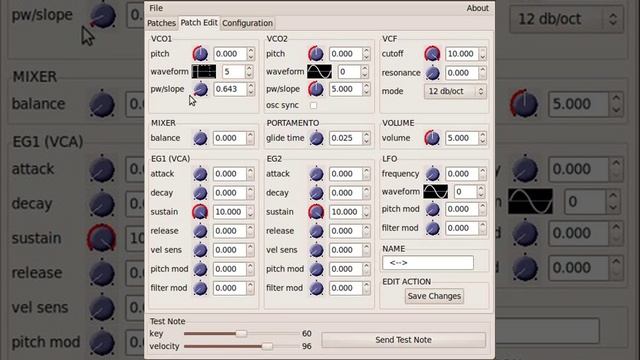Click the LFO frequency value field
This screenshot has height=360, width=640.
pyautogui.click(x=462, y=174)
